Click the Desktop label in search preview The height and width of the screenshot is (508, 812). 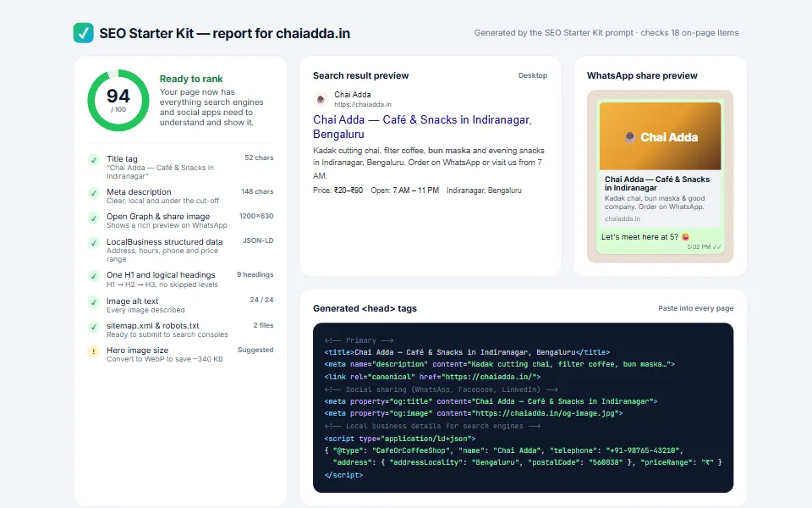click(532, 75)
